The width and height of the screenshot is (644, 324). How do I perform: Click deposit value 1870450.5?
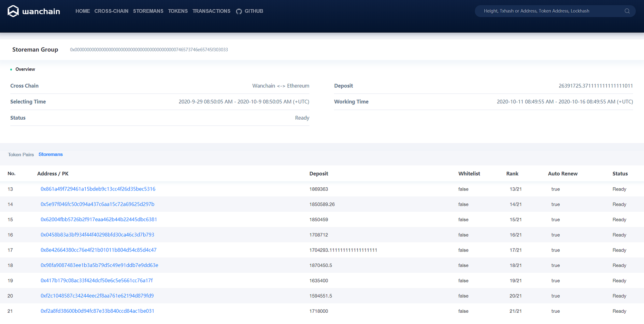pos(321,265)
